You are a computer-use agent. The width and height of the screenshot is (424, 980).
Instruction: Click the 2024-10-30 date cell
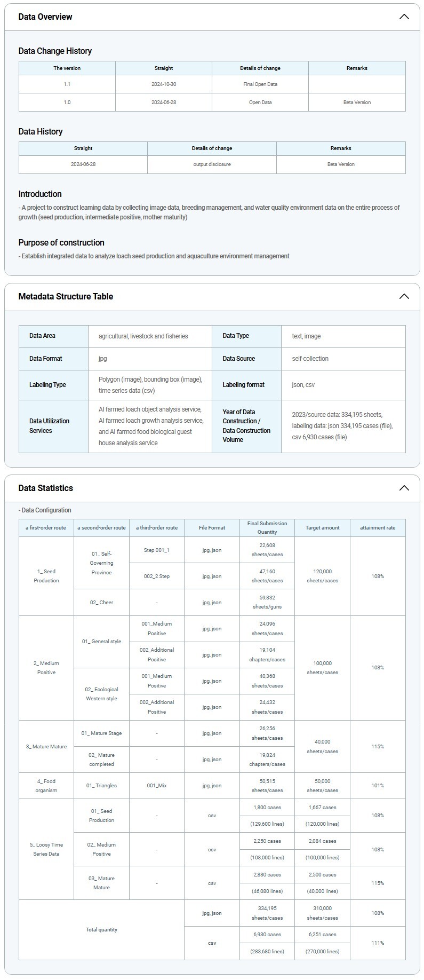pos(164,84)
